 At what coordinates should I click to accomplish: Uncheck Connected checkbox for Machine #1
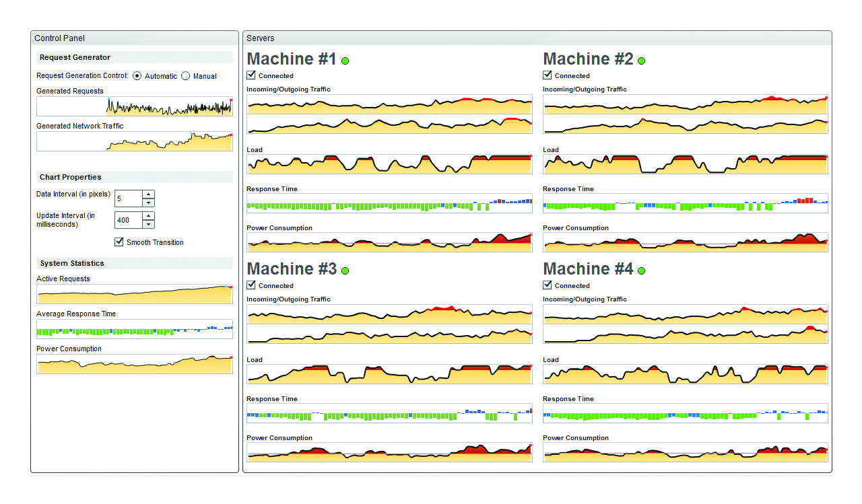pos(251,75)
